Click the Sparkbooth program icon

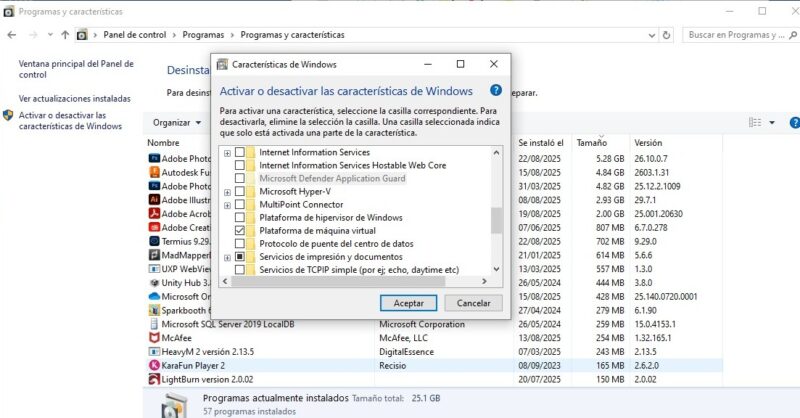click(x=154, y=310)
